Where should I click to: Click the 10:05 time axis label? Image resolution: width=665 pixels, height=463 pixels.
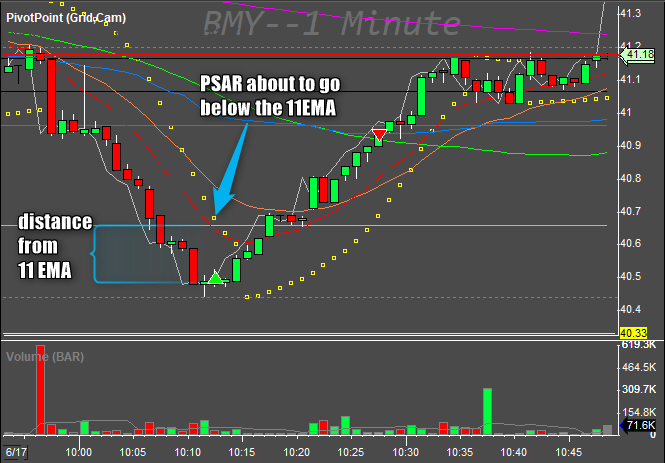point(133,452)
